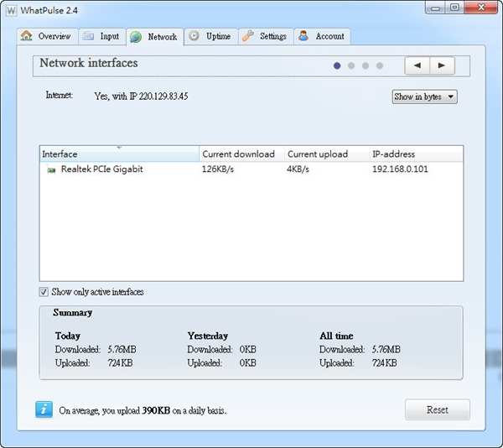503x448 pixels.
Task: Click the Reset button
Action: click(x=438, y=409)
